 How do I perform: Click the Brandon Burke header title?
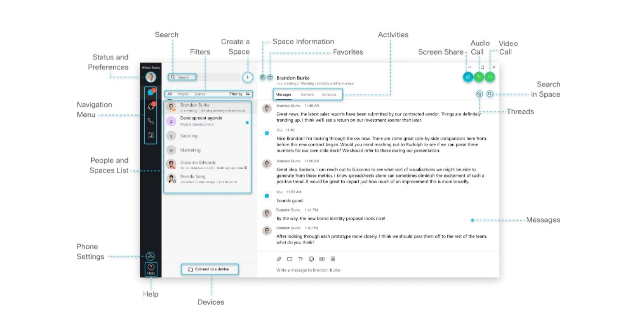tap(293, 78)
